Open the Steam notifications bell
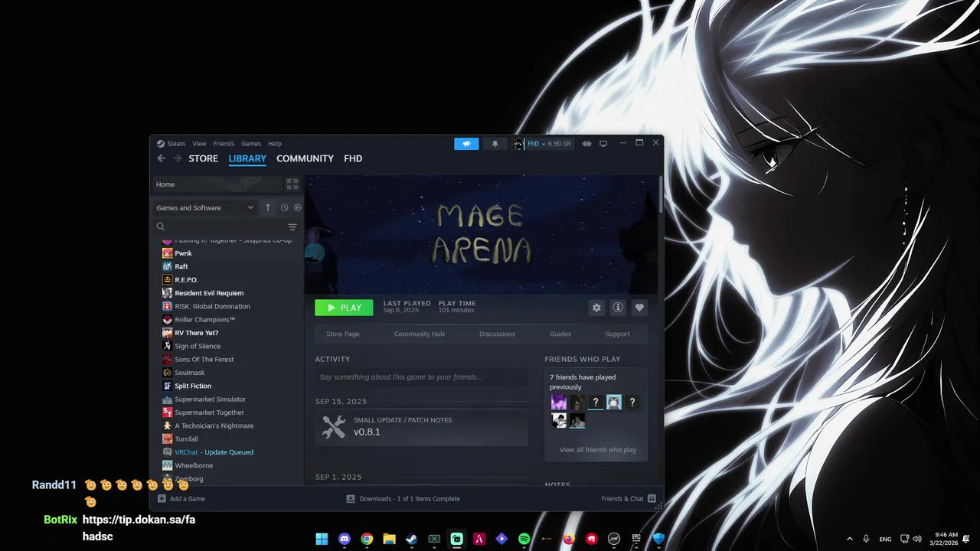 click(495, 144)
